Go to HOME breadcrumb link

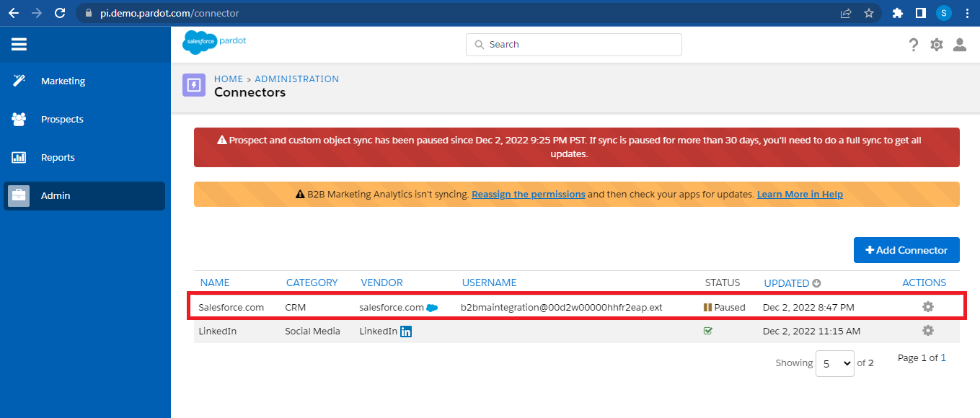(229, 79)
